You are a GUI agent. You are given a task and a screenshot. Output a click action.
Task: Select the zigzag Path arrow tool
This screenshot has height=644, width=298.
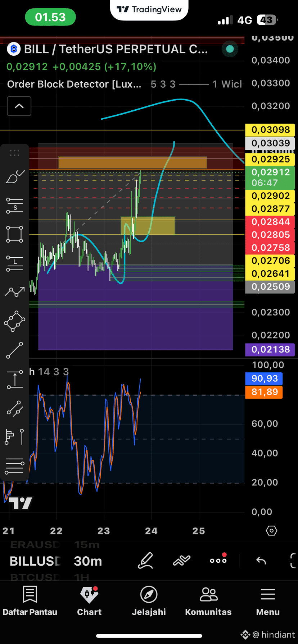[14, 291]
